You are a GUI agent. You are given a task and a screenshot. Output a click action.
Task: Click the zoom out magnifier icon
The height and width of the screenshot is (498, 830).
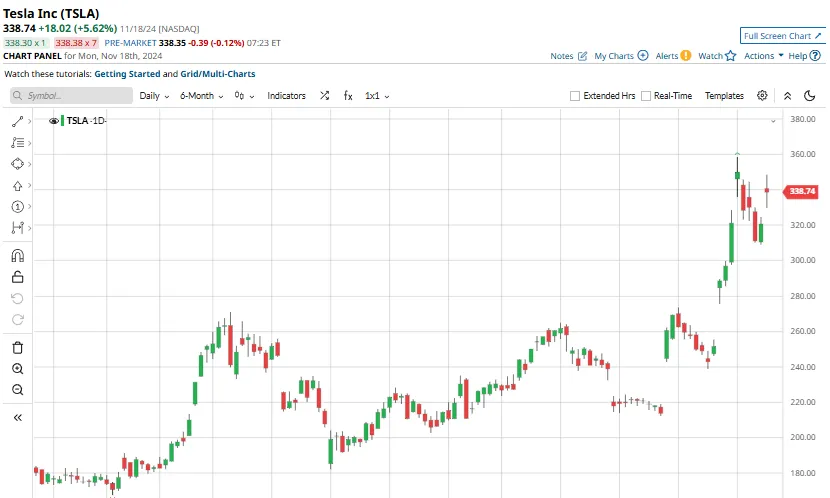click(17, 390)
